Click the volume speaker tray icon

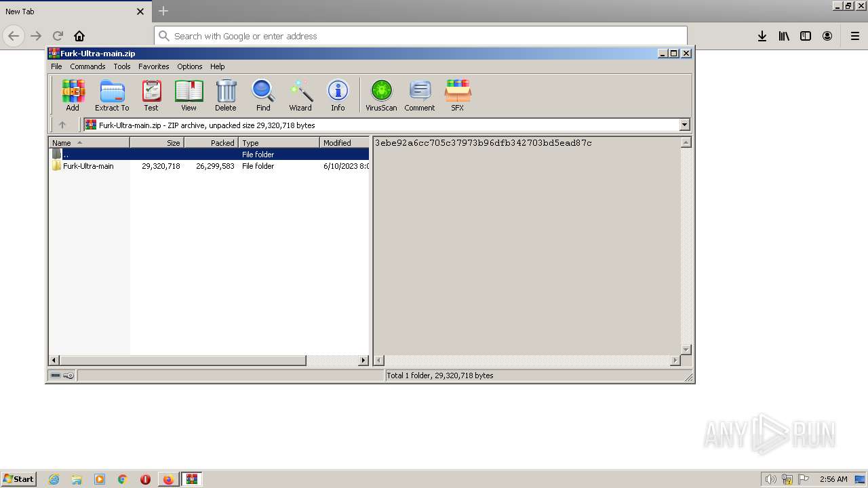[770, 479]
